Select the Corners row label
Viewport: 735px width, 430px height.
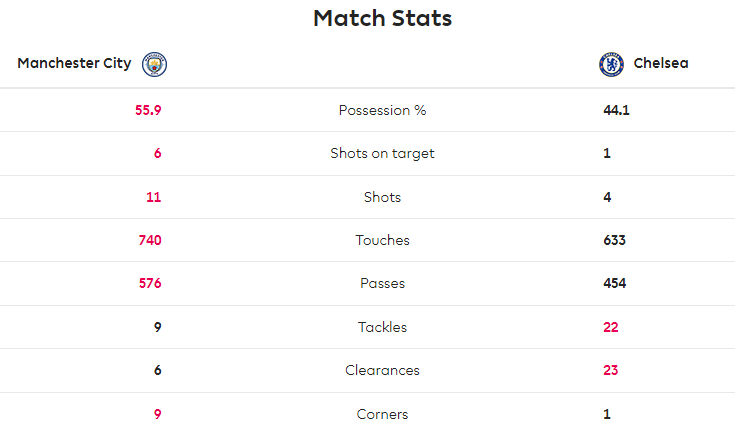[382, 414]
